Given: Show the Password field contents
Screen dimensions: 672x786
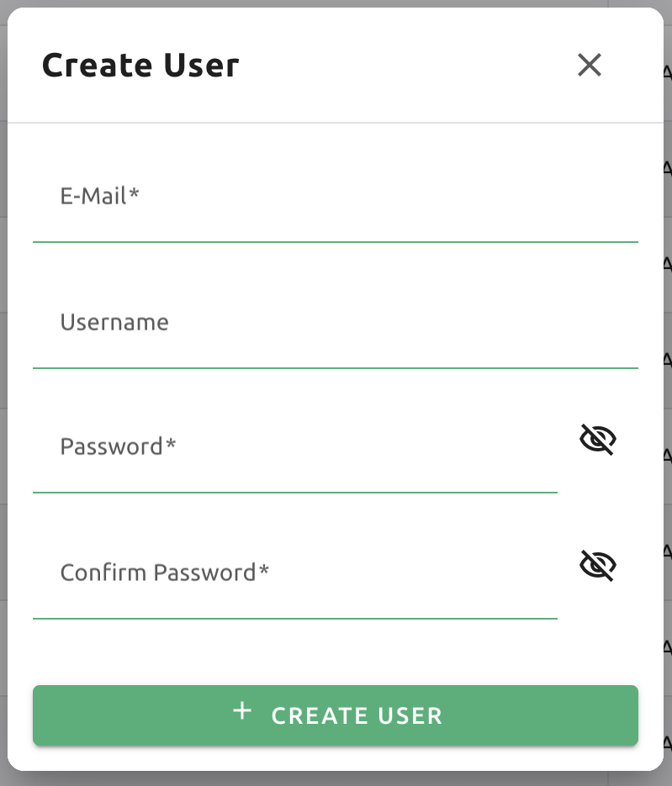Looking at the screenshot, I should point(598,440).
